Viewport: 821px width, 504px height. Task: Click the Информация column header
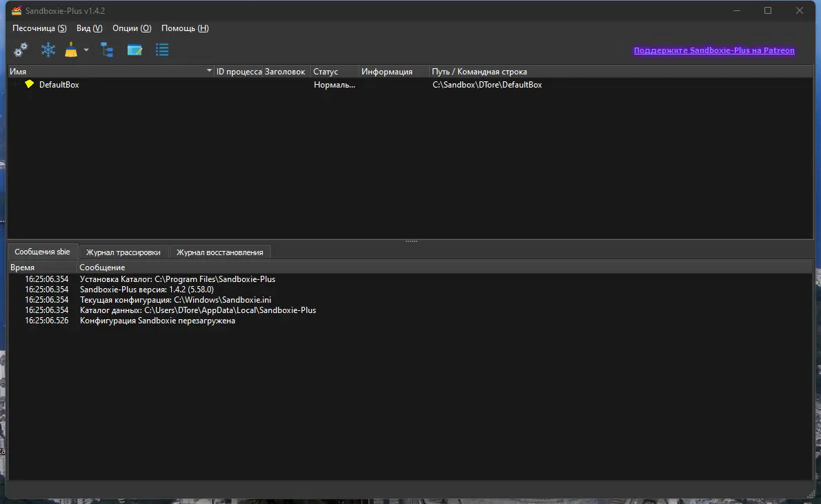pyautogui.click(x=394, y=71)
